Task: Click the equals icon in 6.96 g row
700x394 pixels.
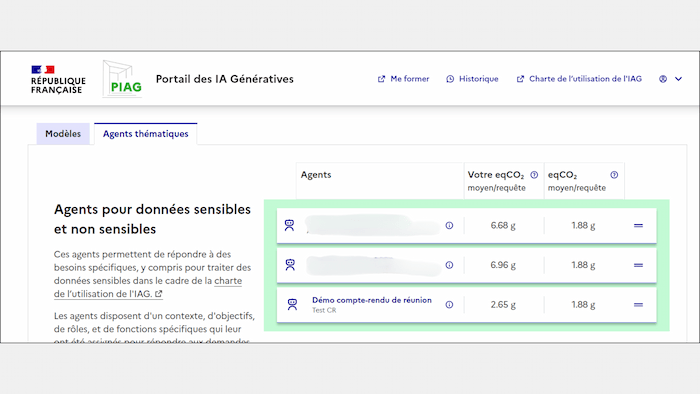Action: tap(638, 265)
